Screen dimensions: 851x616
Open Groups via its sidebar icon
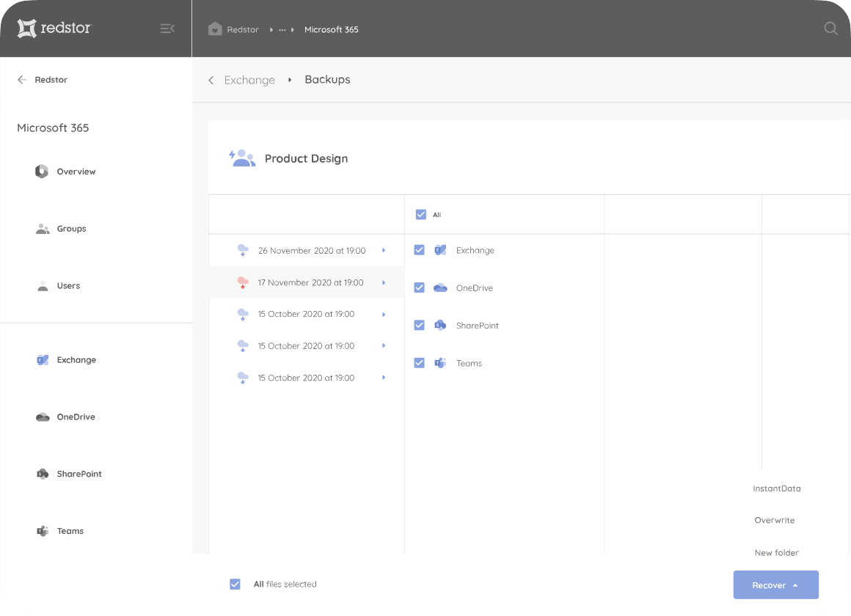coord(43,229)
